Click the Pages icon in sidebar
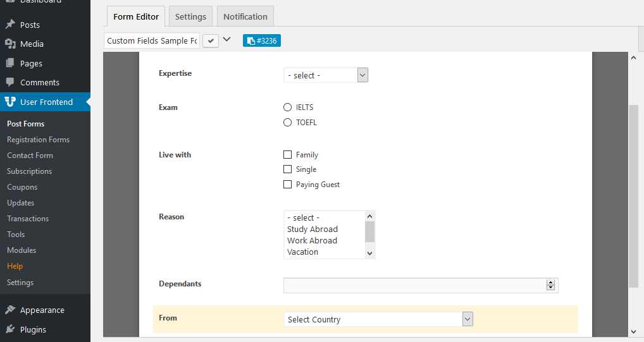 (x=10, y=63)
